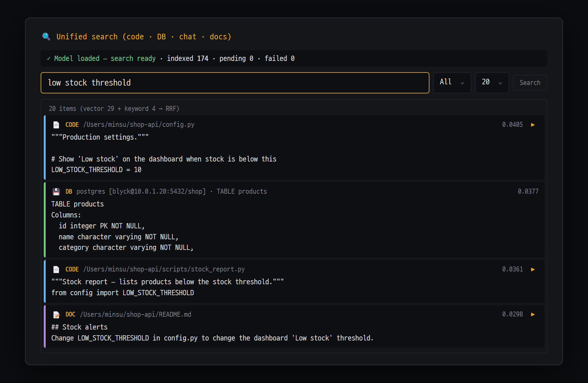Click the document icon of README.md result
Viewport: 588px width, 383px height.
[x=56, y=315]
